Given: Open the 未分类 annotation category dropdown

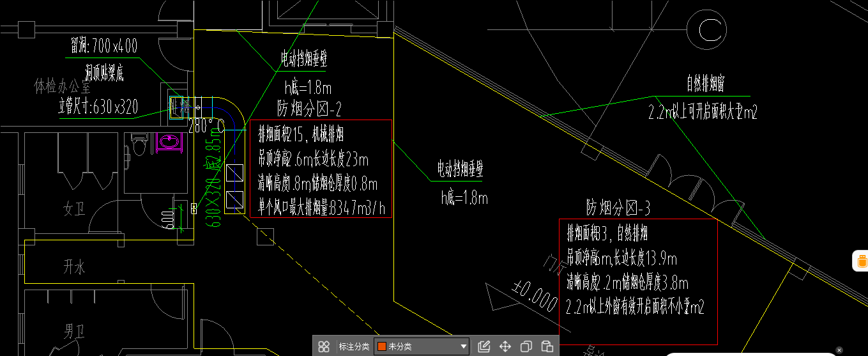Looking at the screenshot, I should (422, 346).
